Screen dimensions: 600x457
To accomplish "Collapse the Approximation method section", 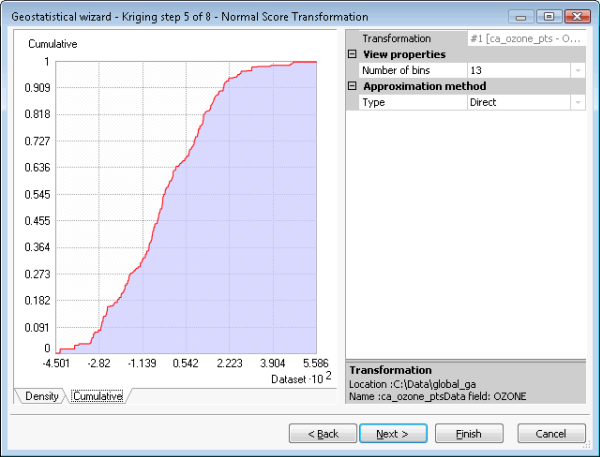I will click(x=352, y=86).
